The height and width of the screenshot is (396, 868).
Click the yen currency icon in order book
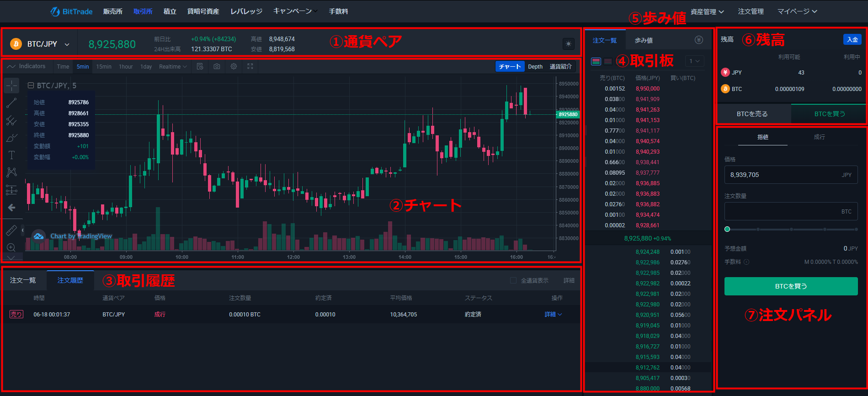click(699, 40)
